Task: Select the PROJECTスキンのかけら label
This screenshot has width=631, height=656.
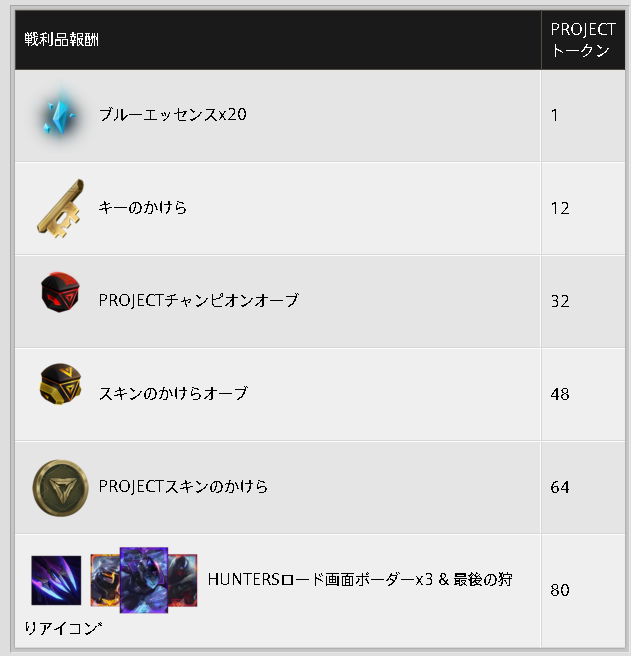Action: click(183, 486)
